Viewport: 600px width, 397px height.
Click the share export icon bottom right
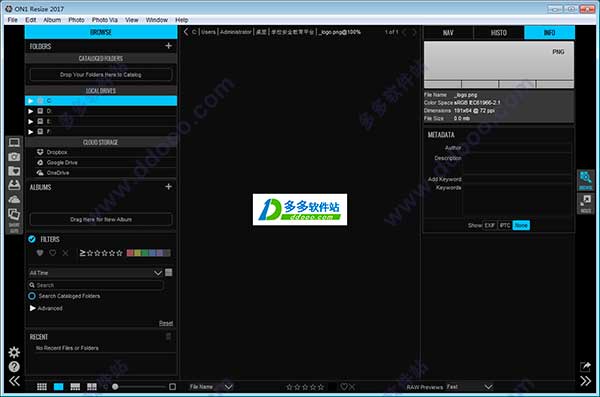(585, 366)
